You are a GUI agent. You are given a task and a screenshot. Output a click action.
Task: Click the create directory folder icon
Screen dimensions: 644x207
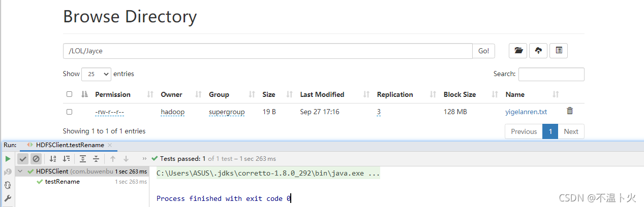click(x=518, y=51)
